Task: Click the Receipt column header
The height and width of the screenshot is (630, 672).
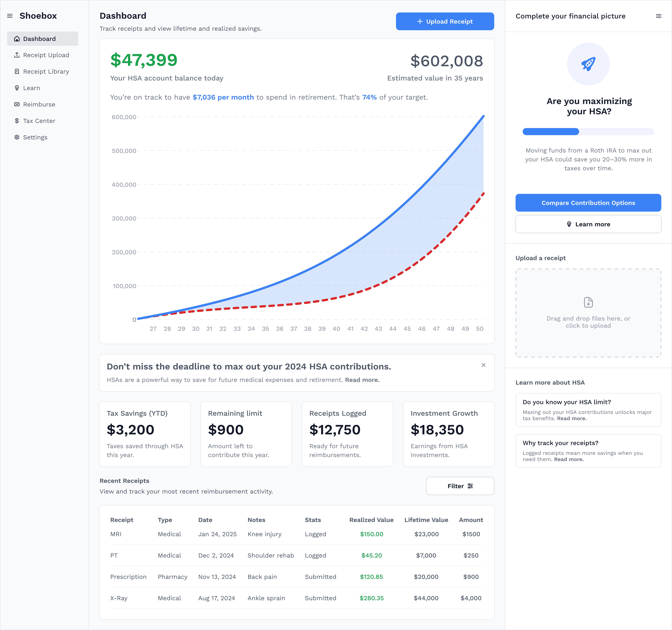Action: (x=122, y=520)
